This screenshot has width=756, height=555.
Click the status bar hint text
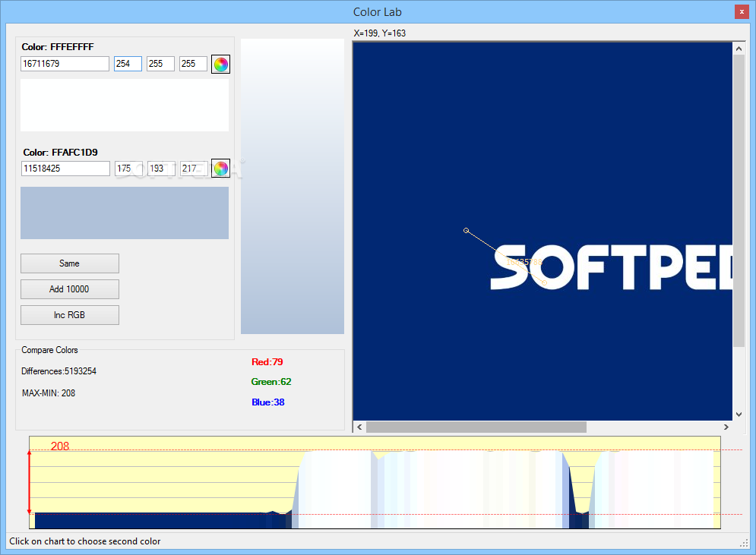tap(85, 541)
